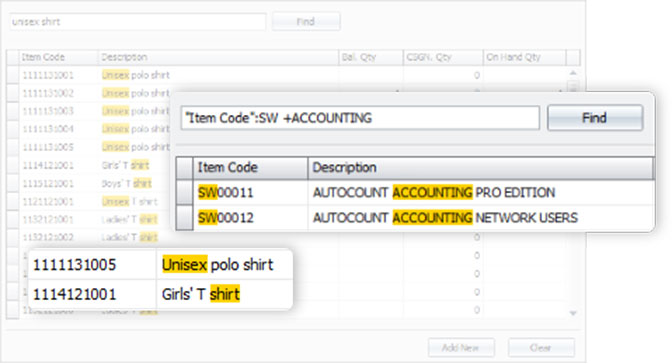Click enlarged Unisex polo shirt description

coord(217,265)
